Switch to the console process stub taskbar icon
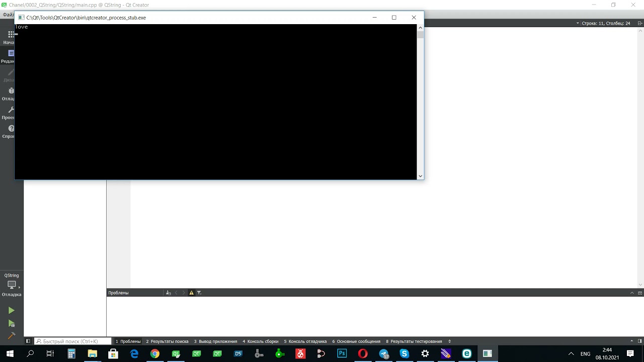Image resolution: width=644 pixels, height=362 pixels. click(x=488, y=354)
